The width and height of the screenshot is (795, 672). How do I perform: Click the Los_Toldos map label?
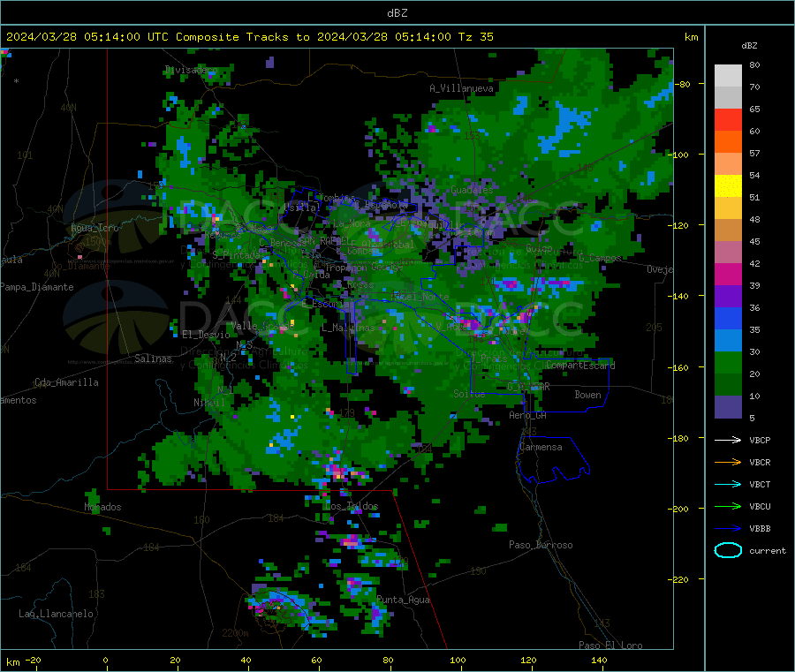351,506
